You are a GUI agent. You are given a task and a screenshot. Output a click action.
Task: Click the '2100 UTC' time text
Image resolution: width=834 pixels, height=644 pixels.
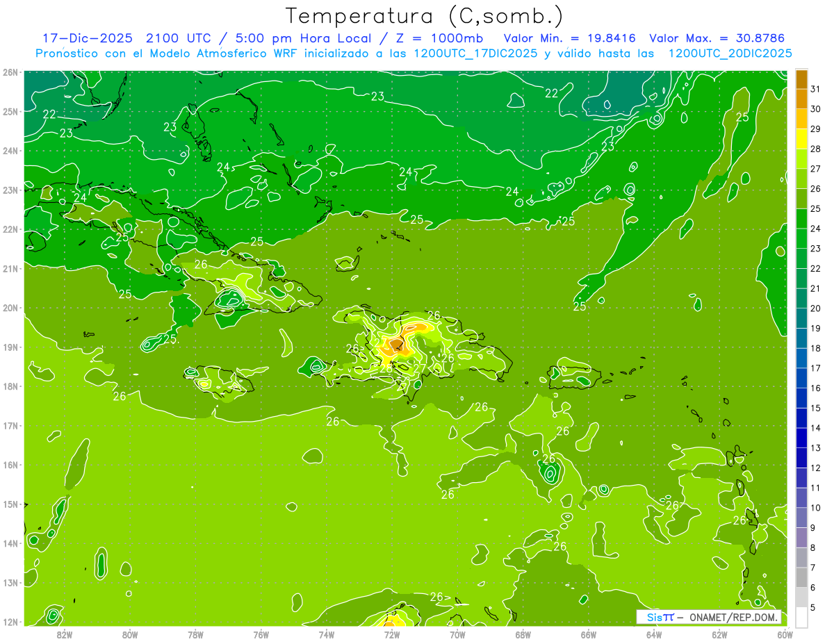179,38
